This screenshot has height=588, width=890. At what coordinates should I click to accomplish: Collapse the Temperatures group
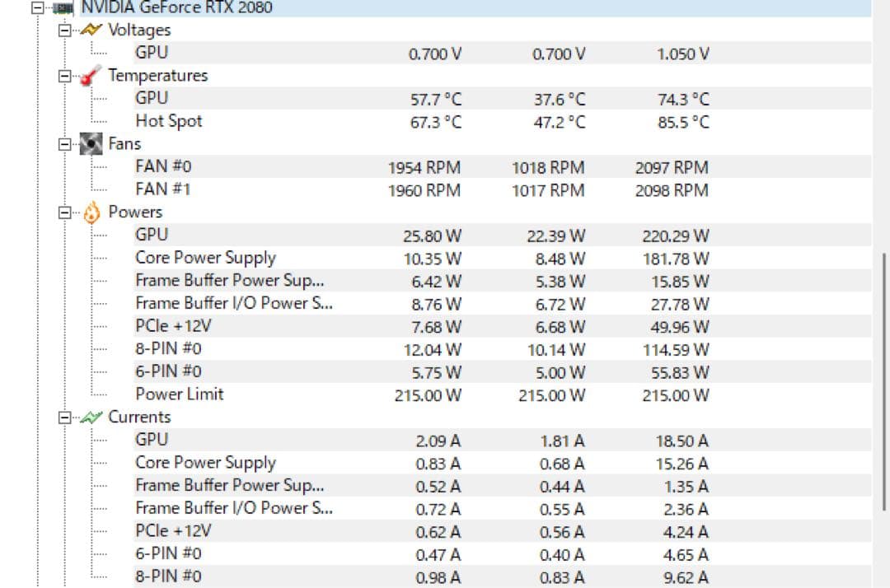tap(65, 76)
